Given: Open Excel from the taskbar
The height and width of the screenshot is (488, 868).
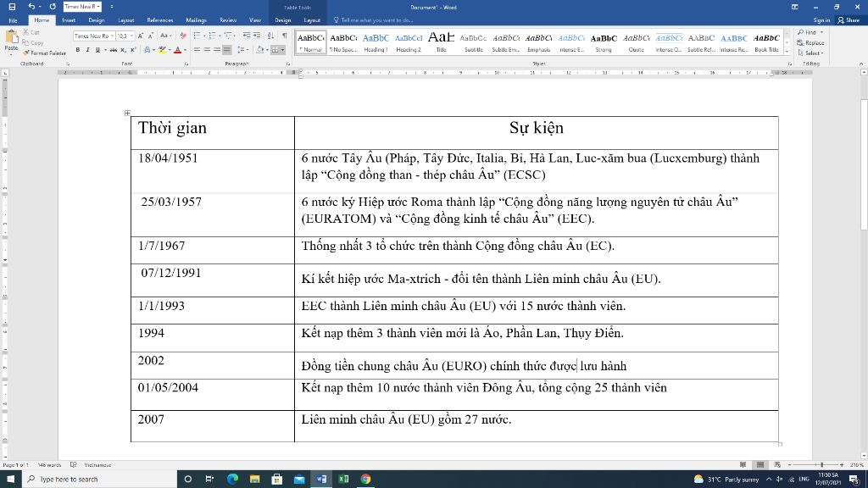Looking at the screenshot, I should pos(343,480).
